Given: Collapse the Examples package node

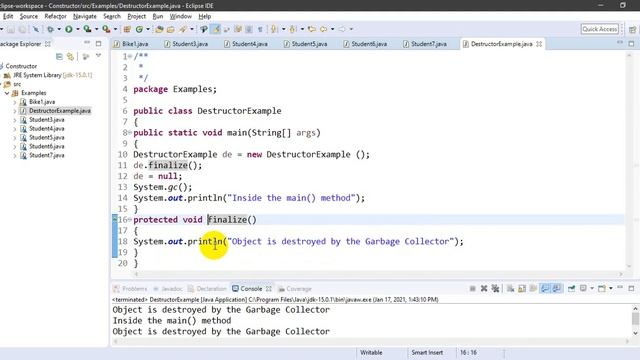Looking at the screenshot, I should (x=7, y=93).
